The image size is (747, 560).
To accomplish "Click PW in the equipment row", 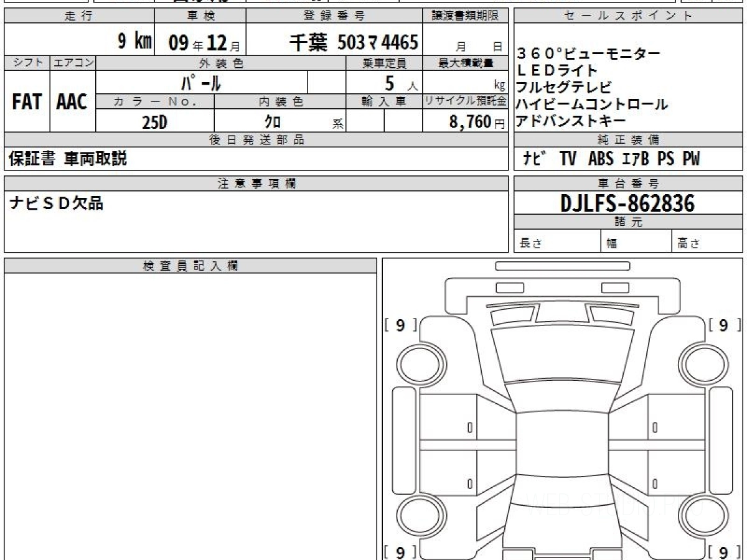I will click(691, 159).
